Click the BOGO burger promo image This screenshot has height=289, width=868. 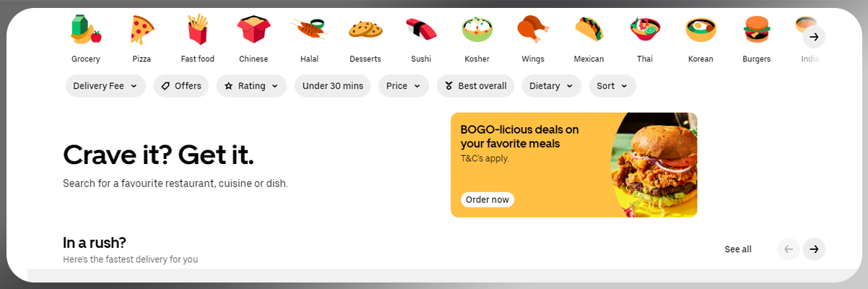[x=653, y=165]
